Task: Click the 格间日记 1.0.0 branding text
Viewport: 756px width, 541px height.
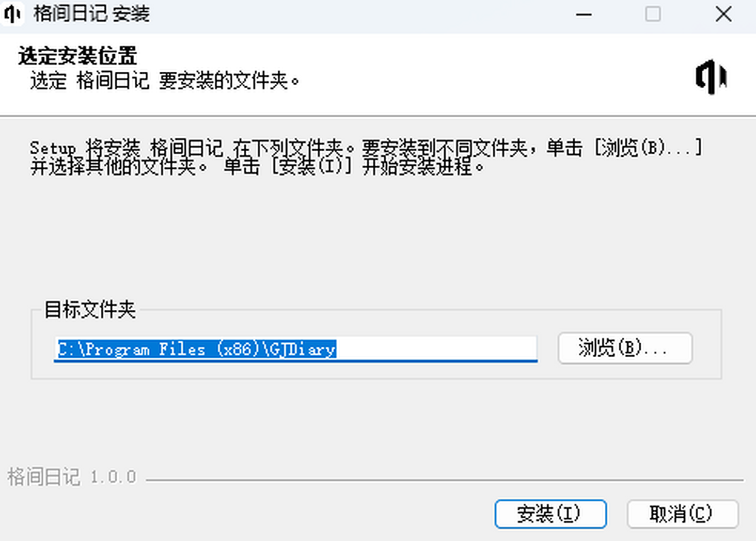Action: 72,477
